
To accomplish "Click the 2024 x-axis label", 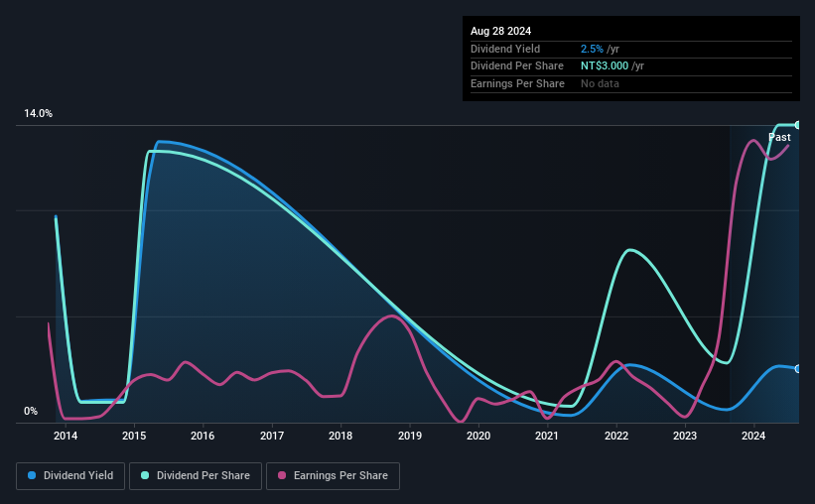I will tap(753, 436).
